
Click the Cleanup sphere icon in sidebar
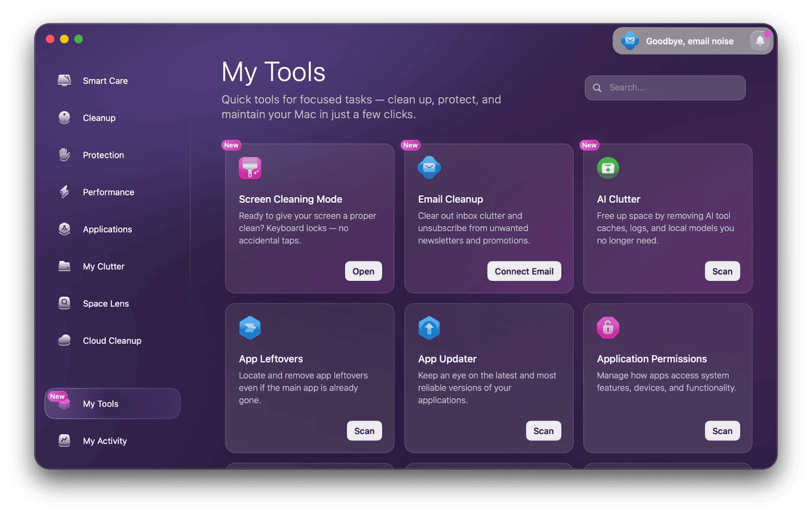tap(64, 118)
